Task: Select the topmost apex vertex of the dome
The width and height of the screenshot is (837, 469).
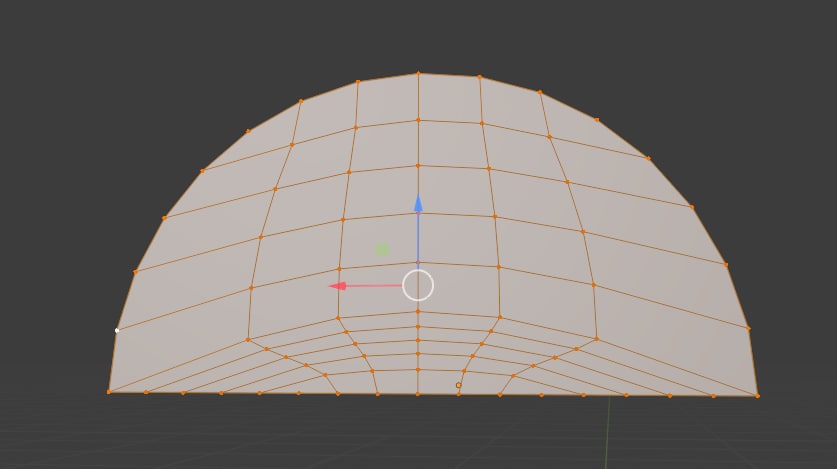Action: coord(418,73)
